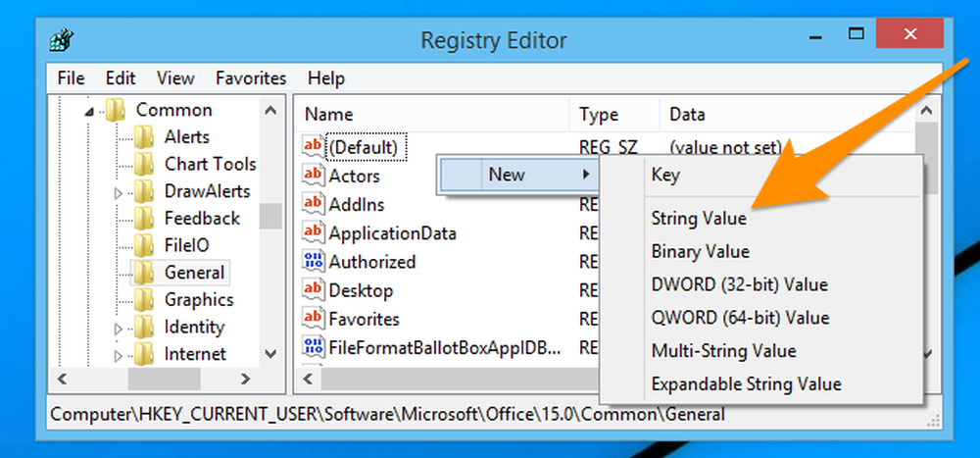Click the Internet folder icon
980x458 pixels.
coord(144,354)
